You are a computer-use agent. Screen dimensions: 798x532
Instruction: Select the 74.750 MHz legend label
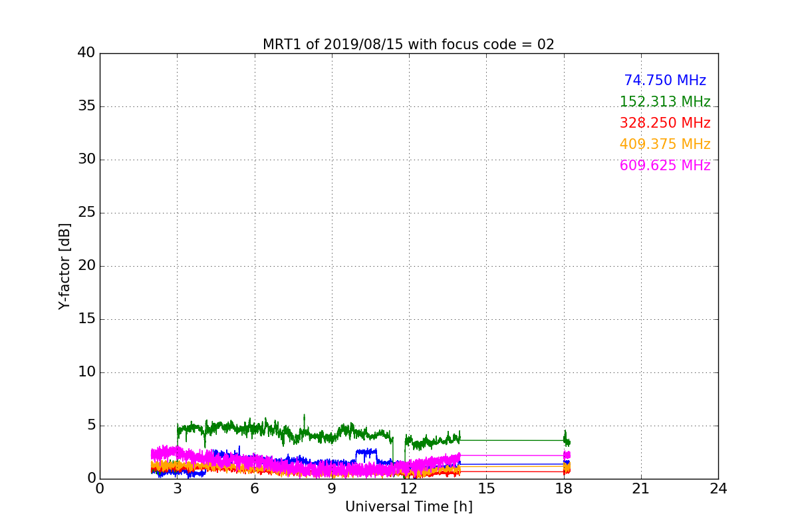[x=665, y=80]
